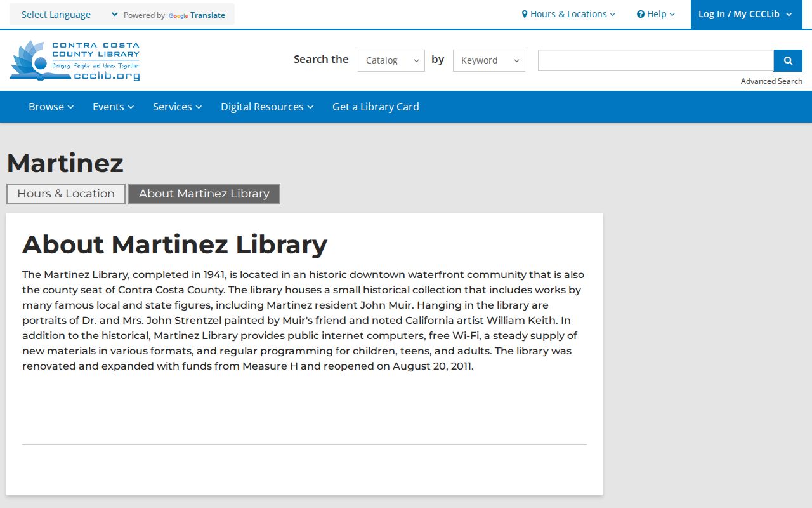The width and height of the screenshot is (812, 508).
Task: Open the Help menu
Action: coord(656,14)
